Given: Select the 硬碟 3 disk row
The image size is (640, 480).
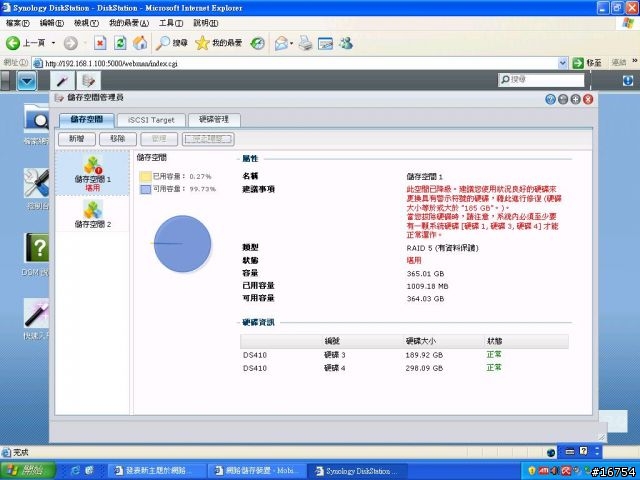Looking at the screenshot, I should 404,355.
